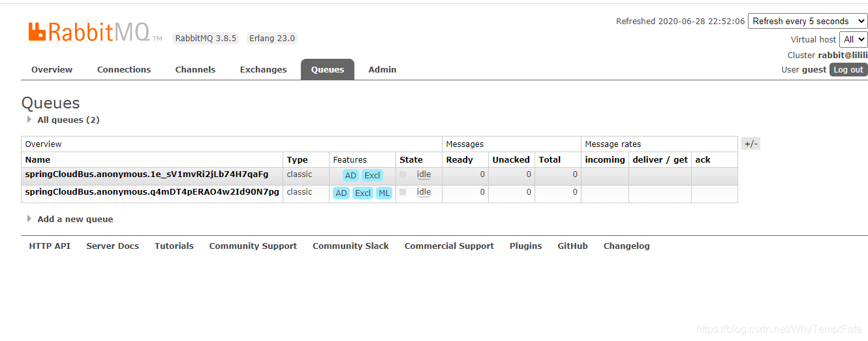Open the Admin tab
This screenshot has width=868, height=341.
(x=382, y=70)
